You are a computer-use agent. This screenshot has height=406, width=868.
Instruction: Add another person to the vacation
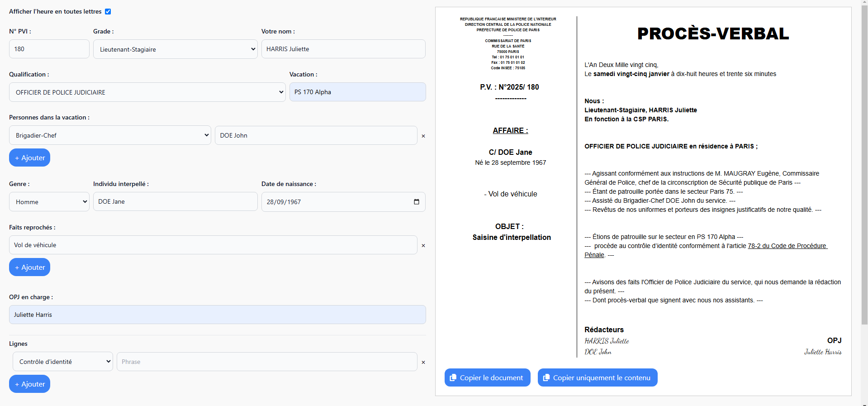[x=29, y=158]
